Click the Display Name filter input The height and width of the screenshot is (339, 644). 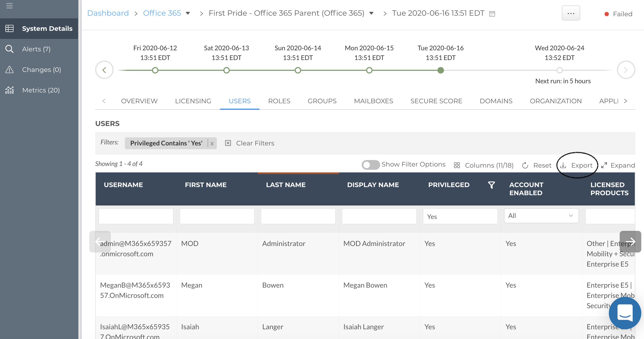tap(379, 216)
